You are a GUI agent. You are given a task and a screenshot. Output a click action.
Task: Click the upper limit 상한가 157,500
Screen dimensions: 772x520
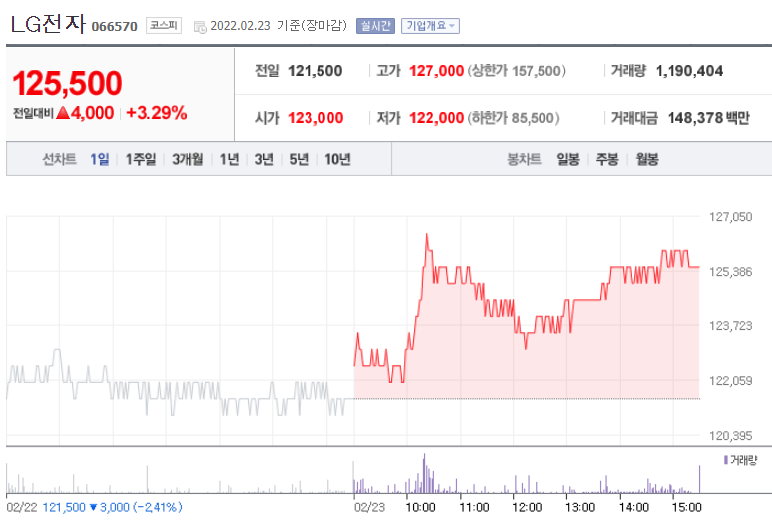coord(516,71)
